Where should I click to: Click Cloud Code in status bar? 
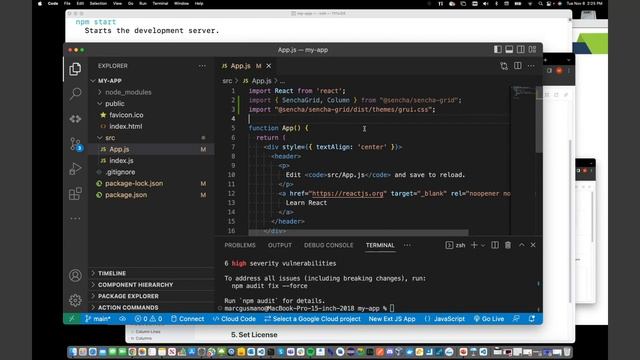point(234,319)
